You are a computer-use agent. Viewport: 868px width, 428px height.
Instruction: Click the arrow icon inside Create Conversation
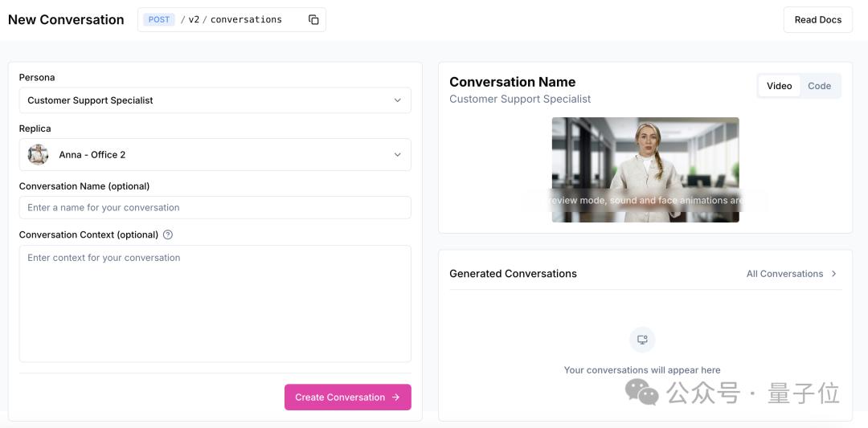395,397
